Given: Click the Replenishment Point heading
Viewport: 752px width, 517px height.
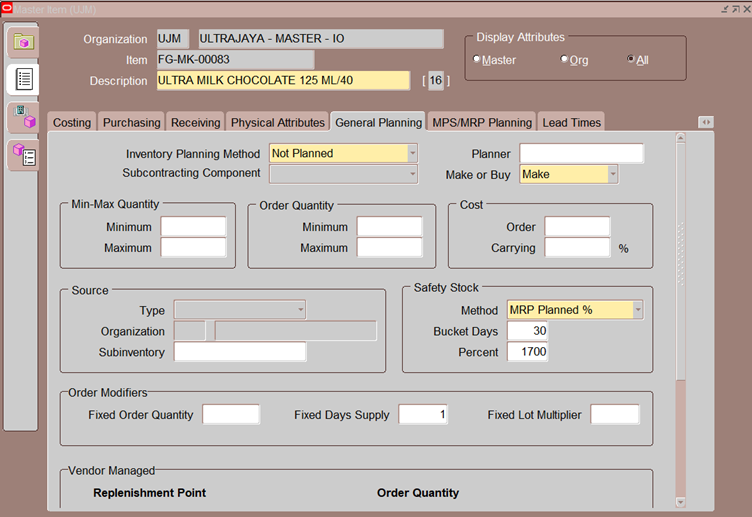Looking at the screenshot, I should pos(150,493).
